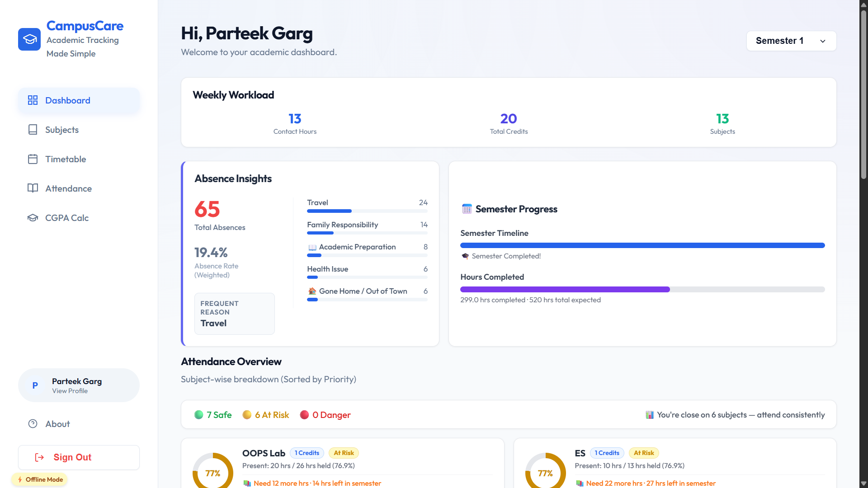Open the Timetable page
The image size is (868, 488).
(x=79, y=159)
